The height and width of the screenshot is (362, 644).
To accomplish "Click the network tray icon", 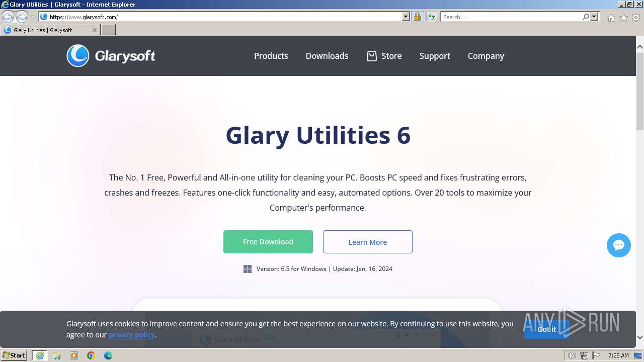I will tap(584, 355).
